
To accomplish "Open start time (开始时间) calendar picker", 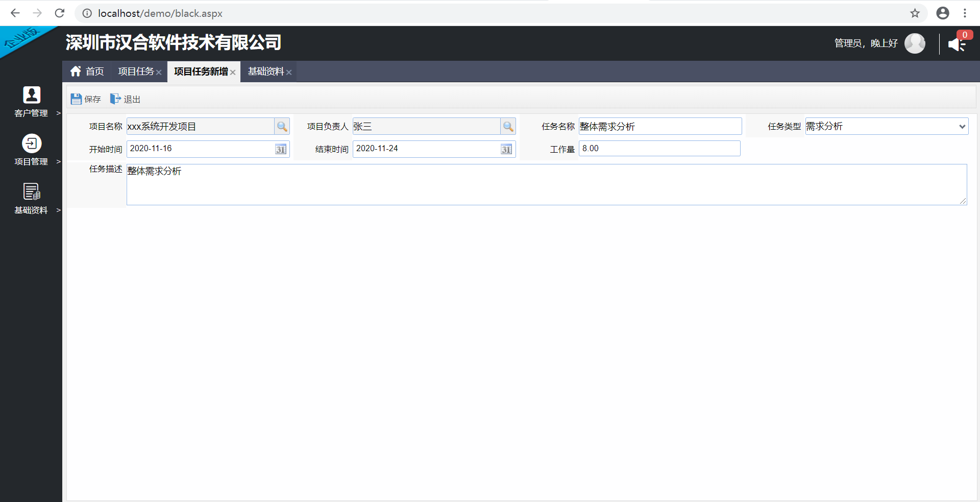I will pos(281,149).
